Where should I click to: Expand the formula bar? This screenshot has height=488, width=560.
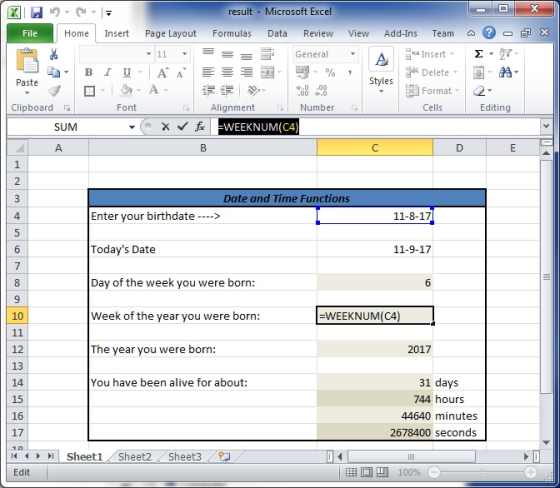546,126
